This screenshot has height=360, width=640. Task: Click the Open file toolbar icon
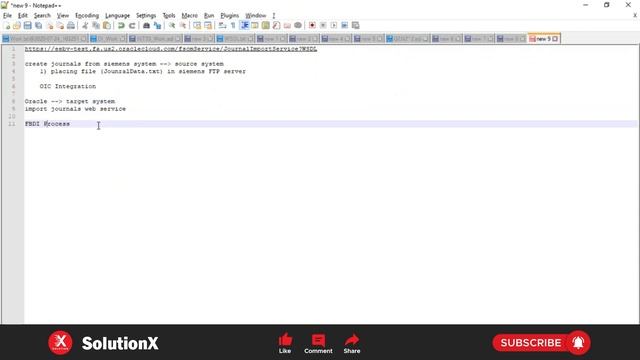pyautogui.click(x=17, y=25)
